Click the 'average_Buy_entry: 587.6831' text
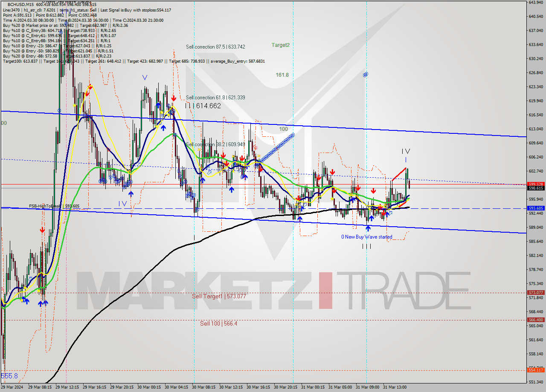546x392 pixels. coord(238,61)
